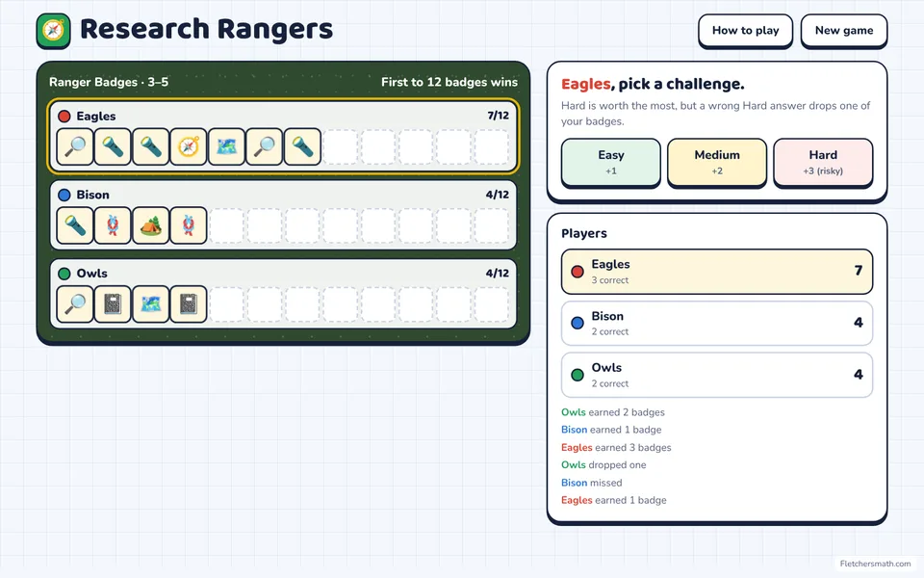Click Owls' notebook badge after the map
924x578 pixels.
189,304
